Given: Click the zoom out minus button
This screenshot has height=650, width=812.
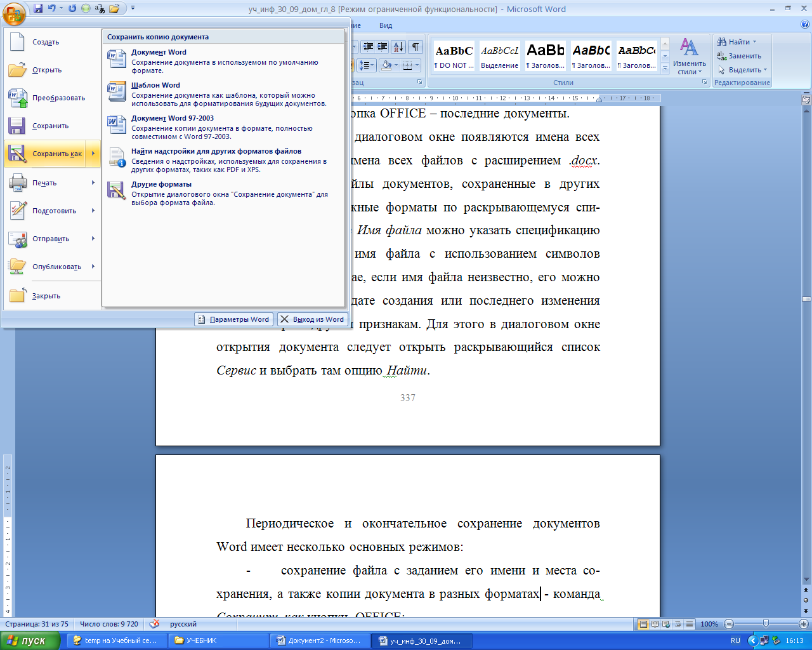Looking at the screenshot, I should [x=729, y=624].
